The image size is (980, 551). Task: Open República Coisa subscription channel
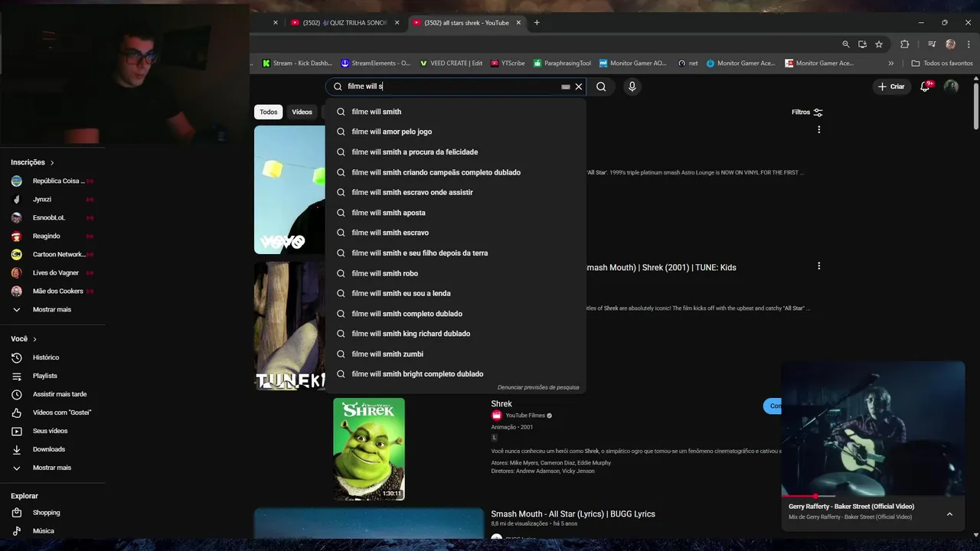pos(52,181)
